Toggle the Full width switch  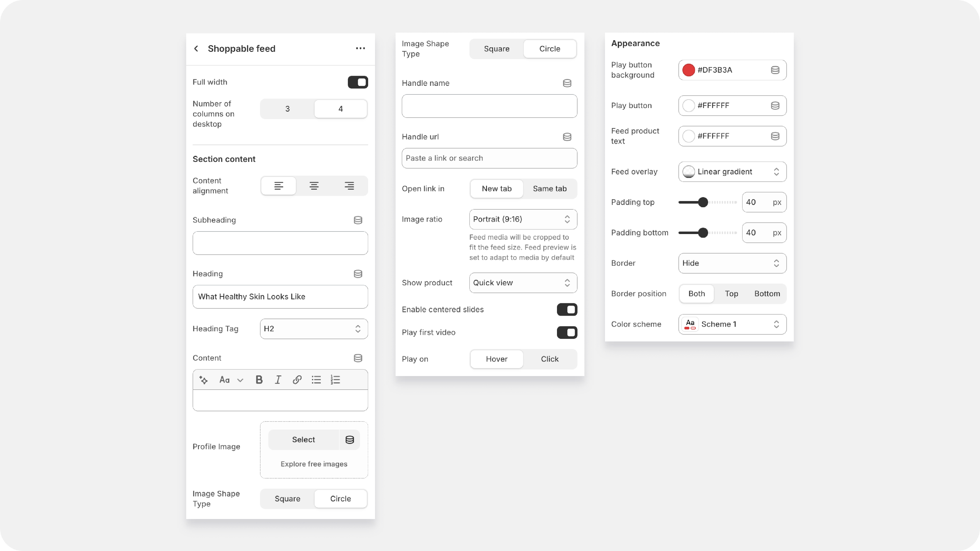pos(358,82)
